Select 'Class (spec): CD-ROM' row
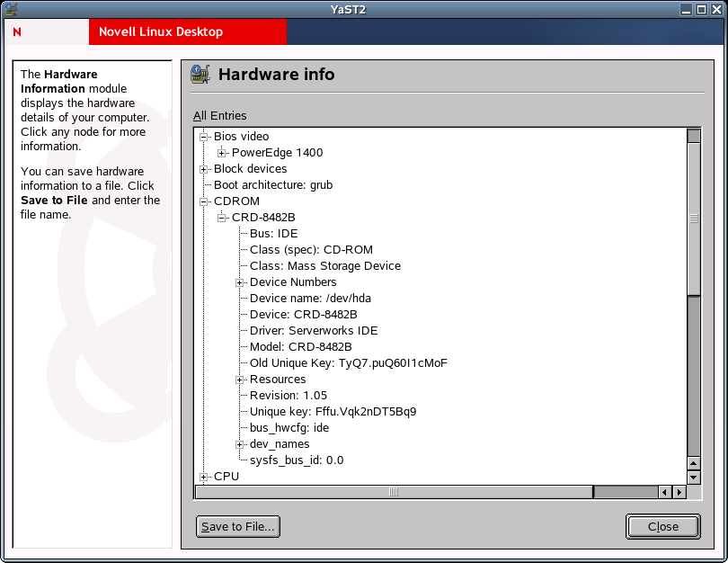Screen dimensions: 728x563 point(311,250)
